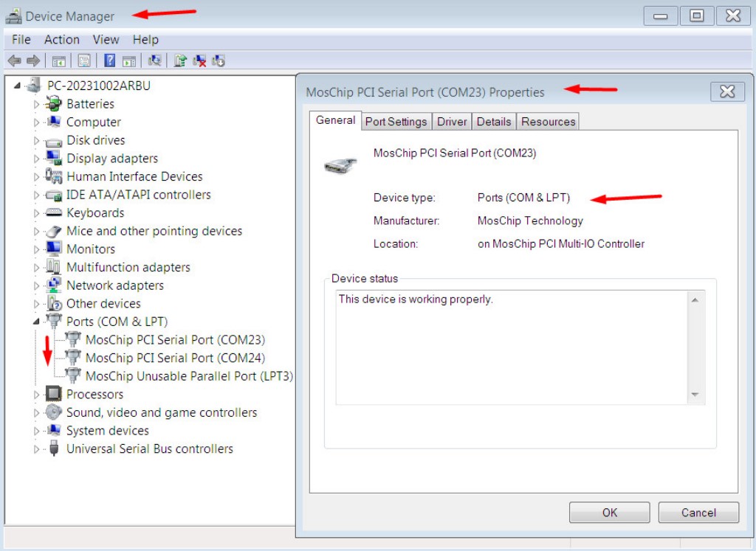This screenshot has height=551, width=756.
Task: Select the IDE ATA/ATAPI controllers icon
Action: coord(53,195)
